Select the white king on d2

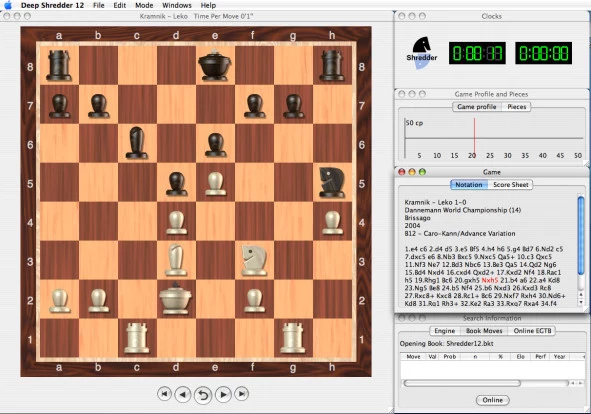(x=176, y=298)
